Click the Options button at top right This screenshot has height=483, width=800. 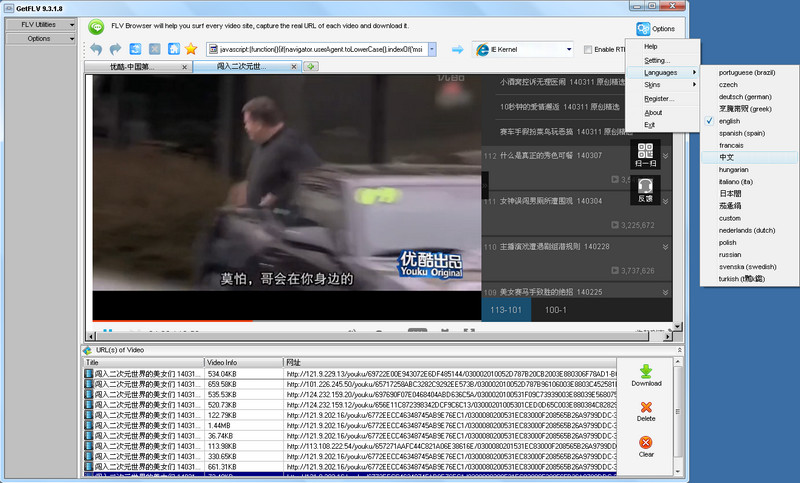(656, 29)
